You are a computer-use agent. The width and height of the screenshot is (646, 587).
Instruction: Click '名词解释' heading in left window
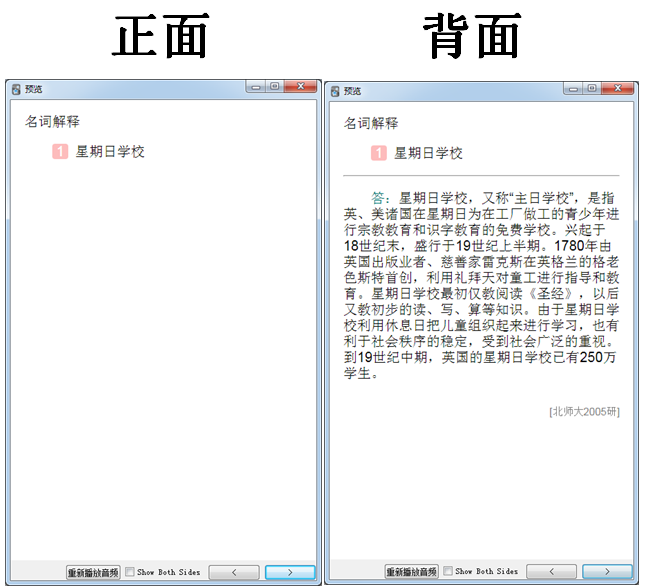(52, 122)
